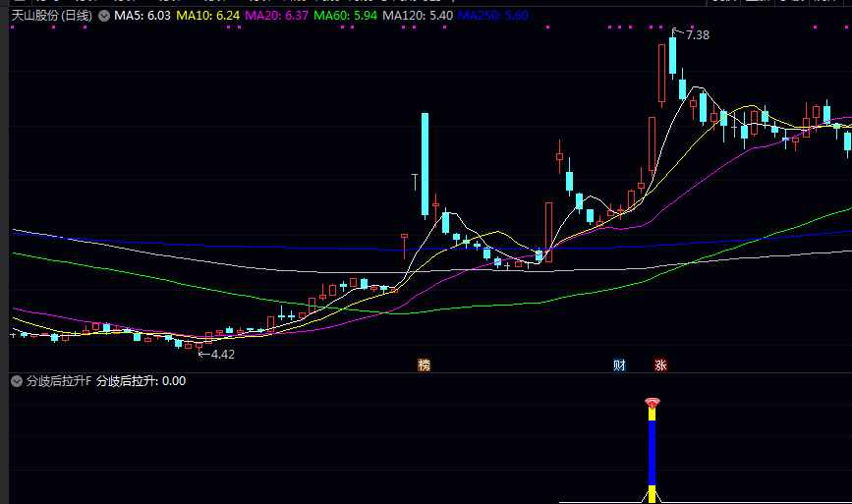Click the MA20: 6.37 moving average label
This screenshot has width=852, height=504.
tap(276, 15)
